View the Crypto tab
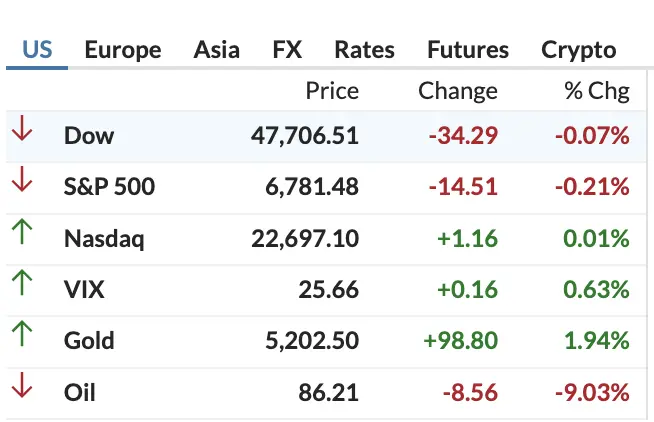Viewport: 654px width, 422px height. [x=578, y=50]
